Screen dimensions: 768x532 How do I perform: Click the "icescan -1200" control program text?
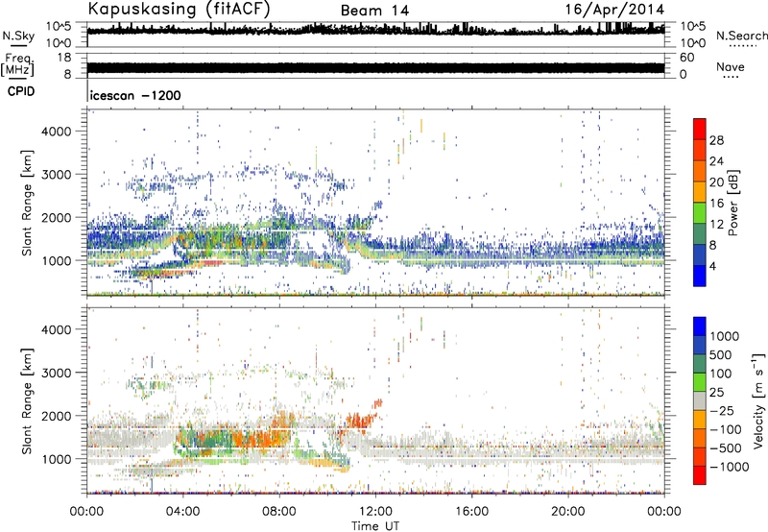pyautogui.click(x=135, y=95)
